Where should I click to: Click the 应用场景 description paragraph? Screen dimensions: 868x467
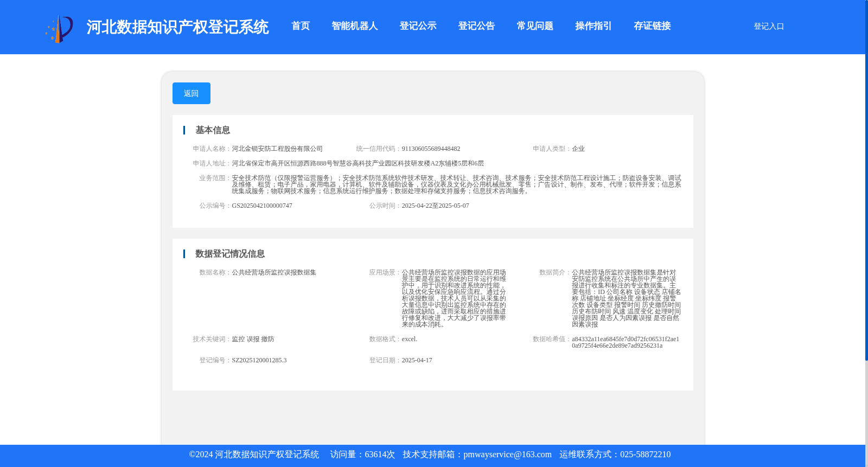[x=454, y=298]
